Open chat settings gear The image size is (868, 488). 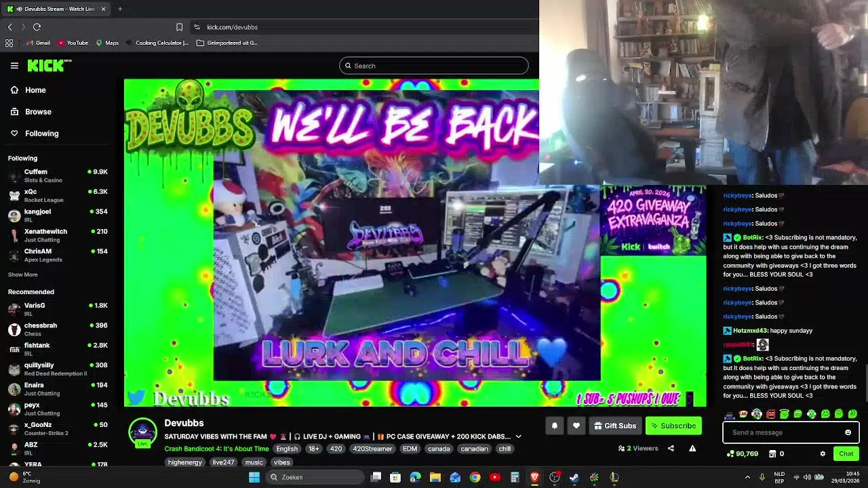[x=823, y=453]
